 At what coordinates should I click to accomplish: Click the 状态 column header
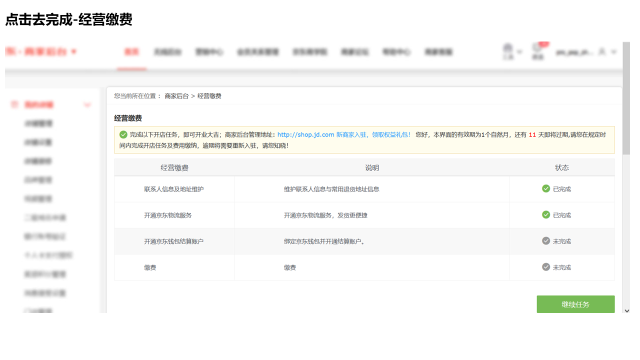pos(562,167)
